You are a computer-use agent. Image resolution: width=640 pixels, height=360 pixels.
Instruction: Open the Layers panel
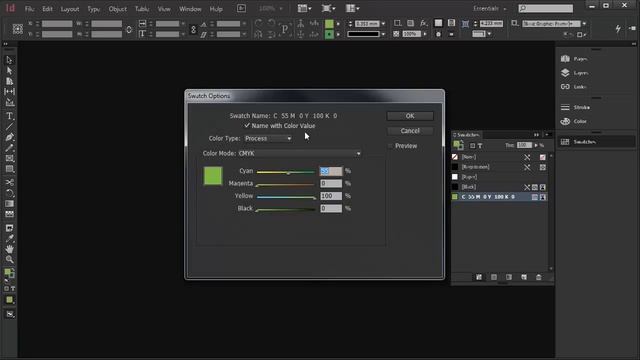[575, 73]
